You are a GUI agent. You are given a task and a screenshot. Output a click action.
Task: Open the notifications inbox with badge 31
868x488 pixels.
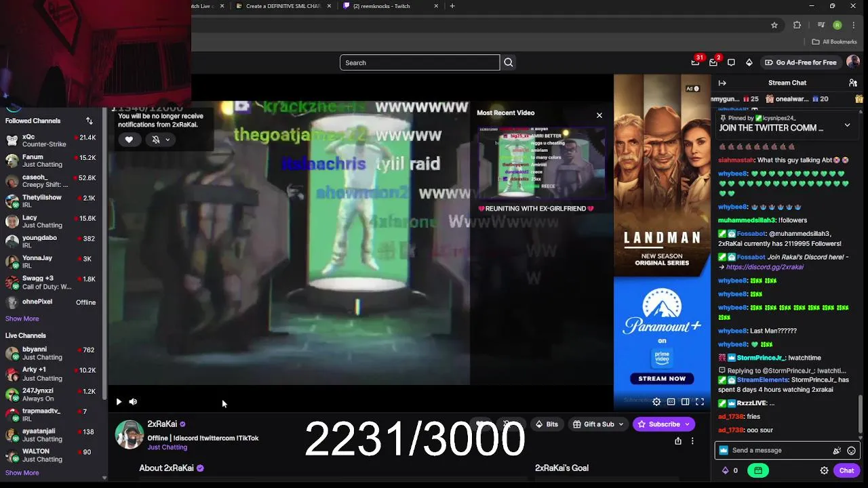(x=695, y=62)
